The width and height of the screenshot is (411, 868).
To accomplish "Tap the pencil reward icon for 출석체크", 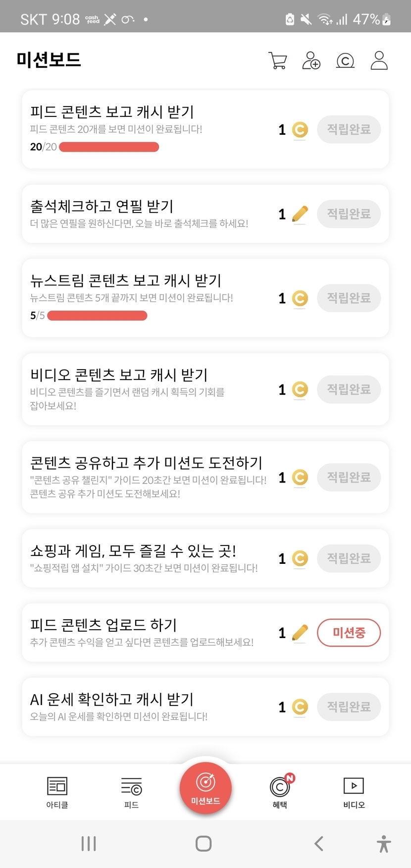I will pyautogui.click(x=300, y=214).
